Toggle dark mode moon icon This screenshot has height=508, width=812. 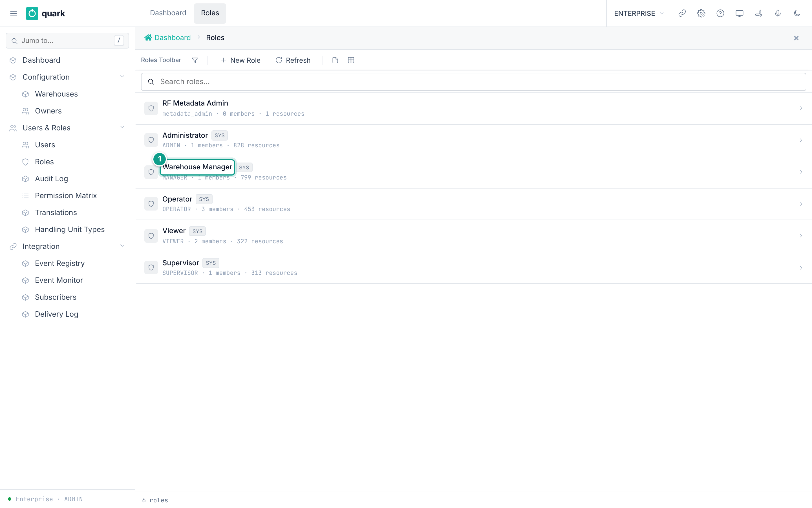click(x=797, y=14)
